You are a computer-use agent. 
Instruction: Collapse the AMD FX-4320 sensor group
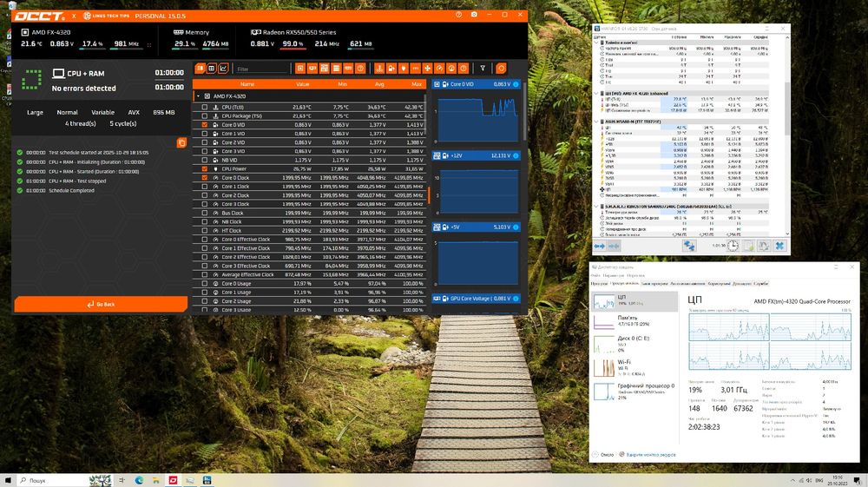[198, 96]
